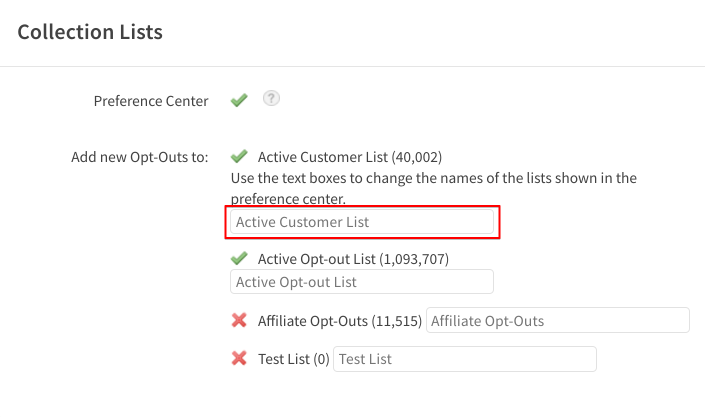Toggle the Active Opt-out List green checkmark
The image size is (705, 417).
[239, 258]
